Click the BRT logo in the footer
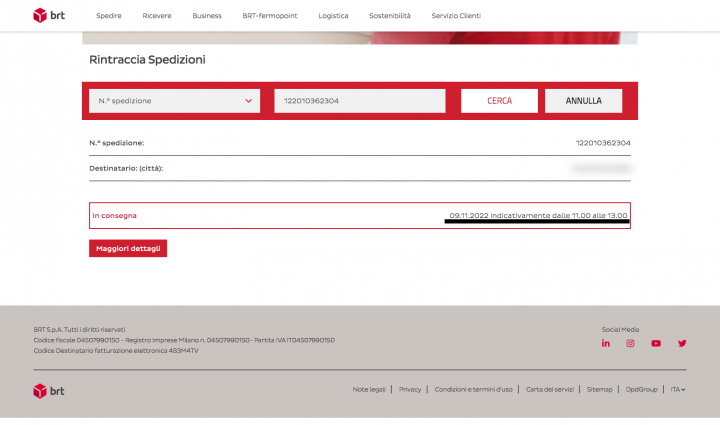Viewport: 720px width, 425px height. tap(47, 390)
